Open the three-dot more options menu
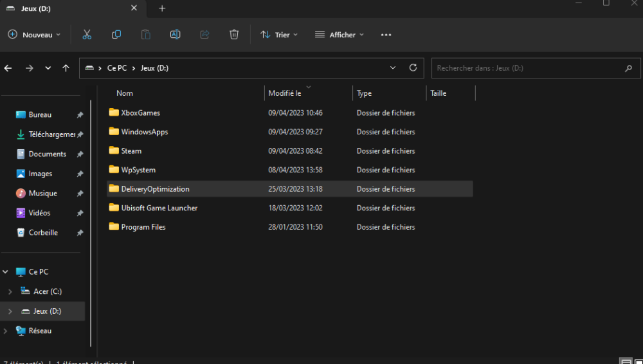 pyautogui.click(x=386, y=35)
